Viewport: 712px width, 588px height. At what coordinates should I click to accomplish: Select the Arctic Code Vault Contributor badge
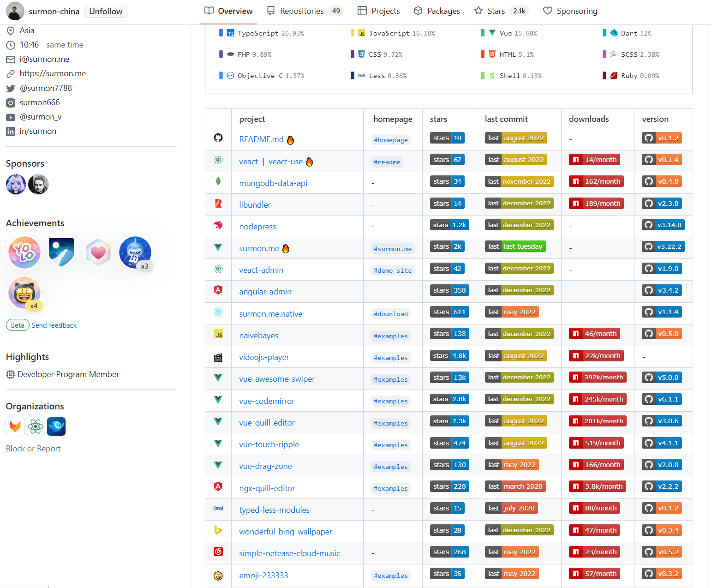[x=61, y=252]
